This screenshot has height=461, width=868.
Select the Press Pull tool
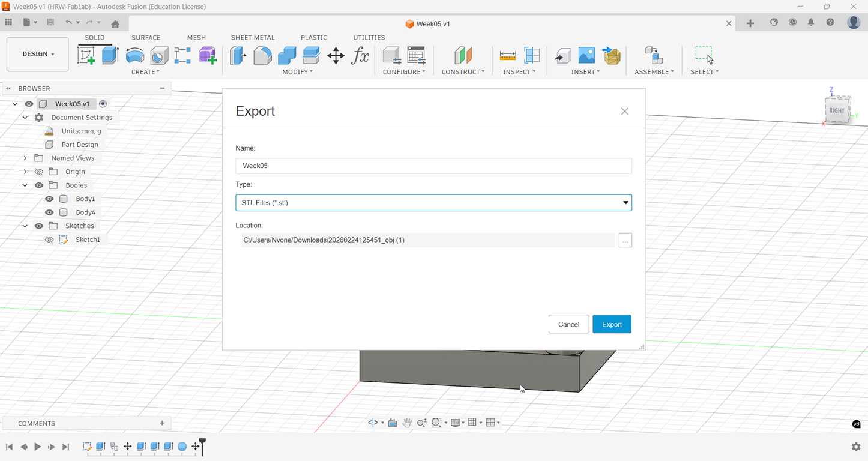tap(238, 56)
